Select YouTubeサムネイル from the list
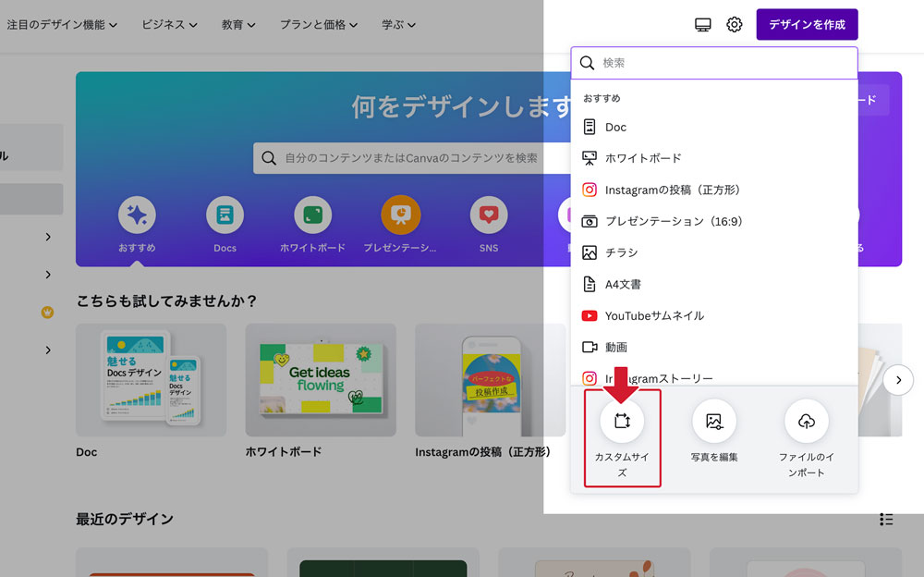924x577 pixels. click(x=714, y=315)
